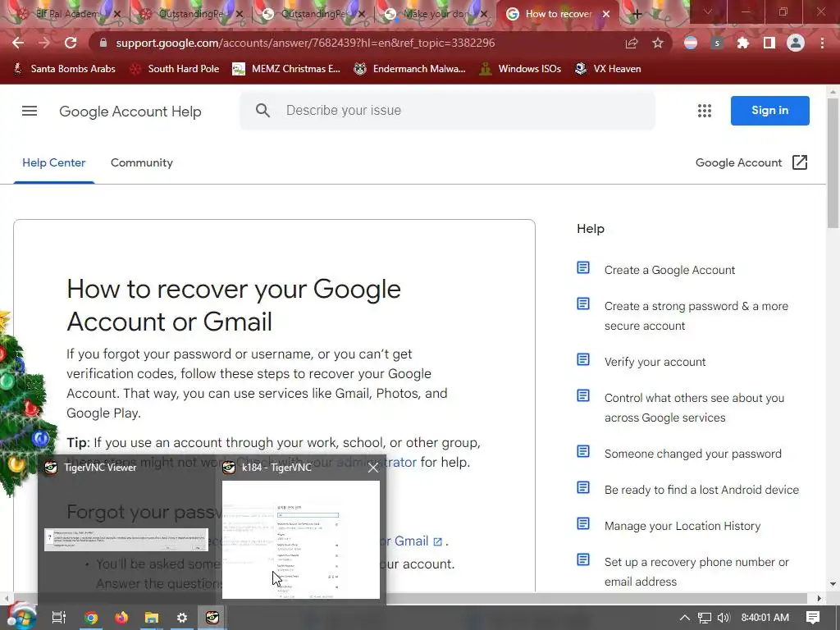Screen dimensions: 840x630
Task: Open the Windows Start button
Action: [x=21, y=617]
